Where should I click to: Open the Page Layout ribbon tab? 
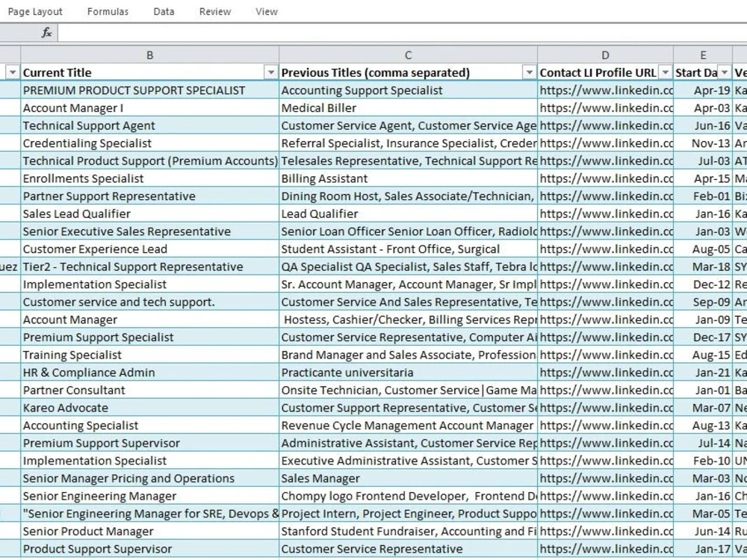pyautogui.click(x=35, y=11)
